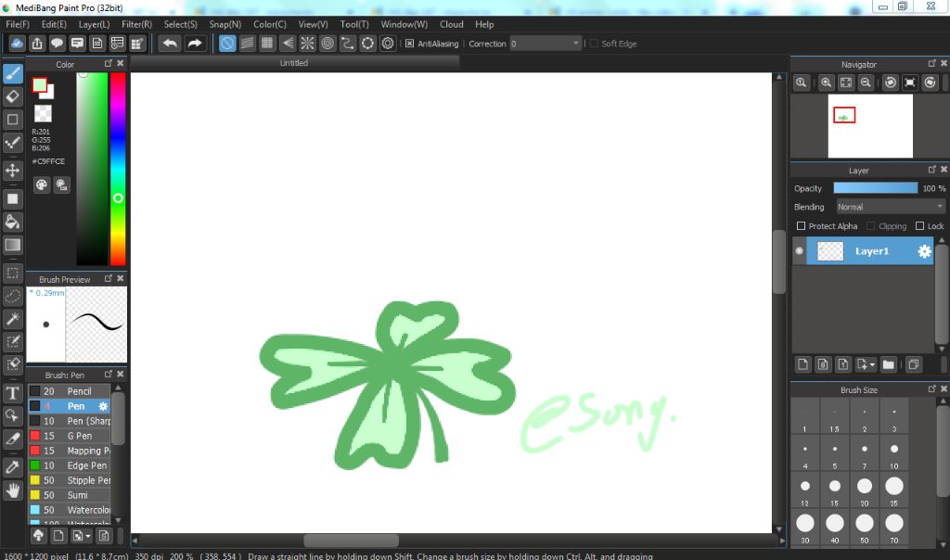950x560 pixels.
Task: Open the Filter menu
Action: (x=136, y=24)
